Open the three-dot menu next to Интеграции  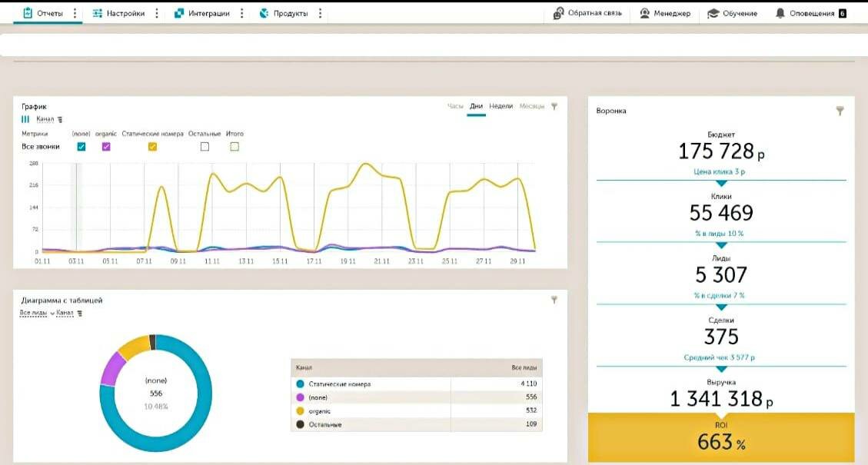pyautogui.click(x=241, y=13)
